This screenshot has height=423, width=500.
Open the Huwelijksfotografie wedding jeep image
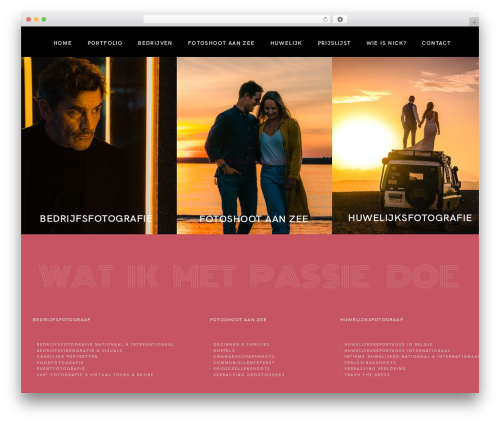(x=406, y=145)
